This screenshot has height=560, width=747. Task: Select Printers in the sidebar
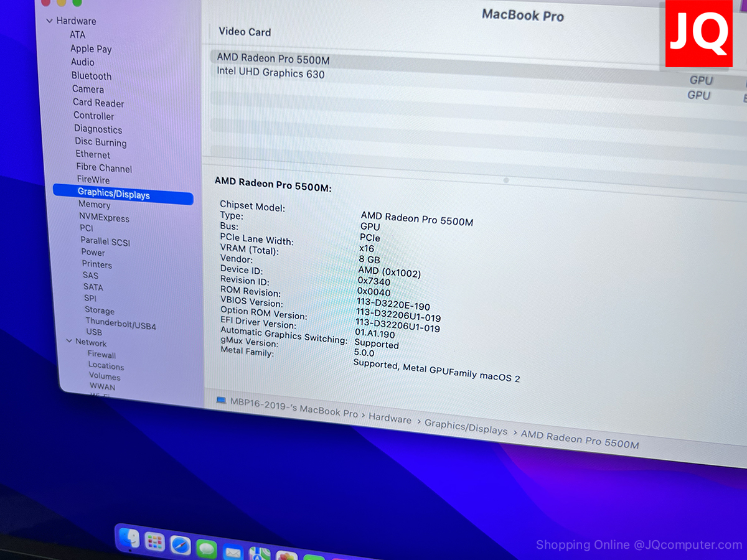click(97, 264)
